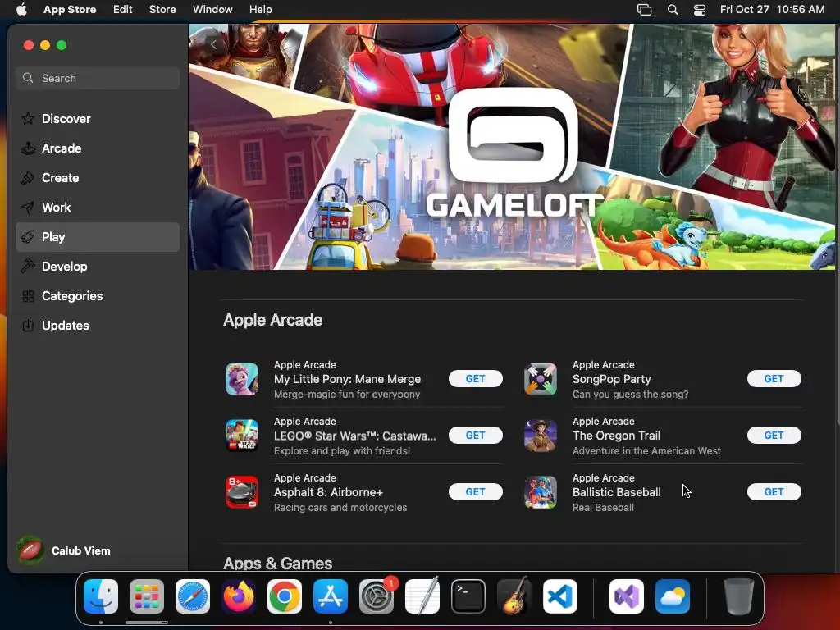Screen dimensions: 840x630
Task: Open Trash from the Dock
Action: [x=739, y=596]
